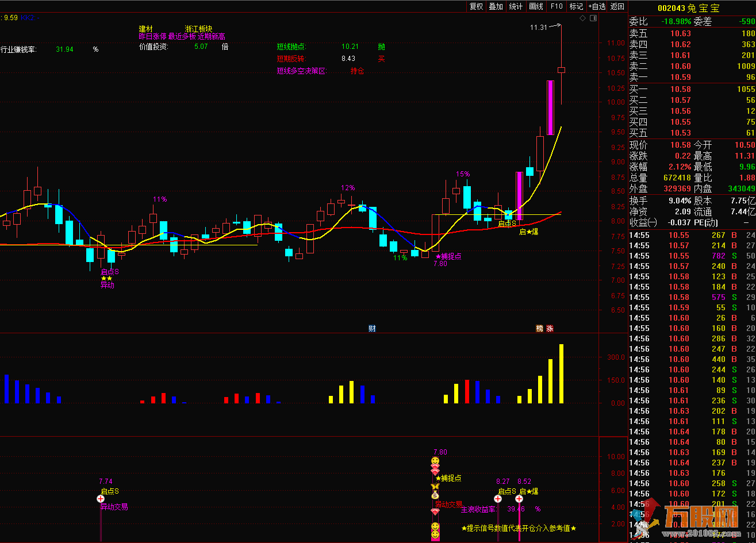The image size is (756, 543).
Task: Click the 主浪收益率 value 39.46
Action: (x=516, y=509)
